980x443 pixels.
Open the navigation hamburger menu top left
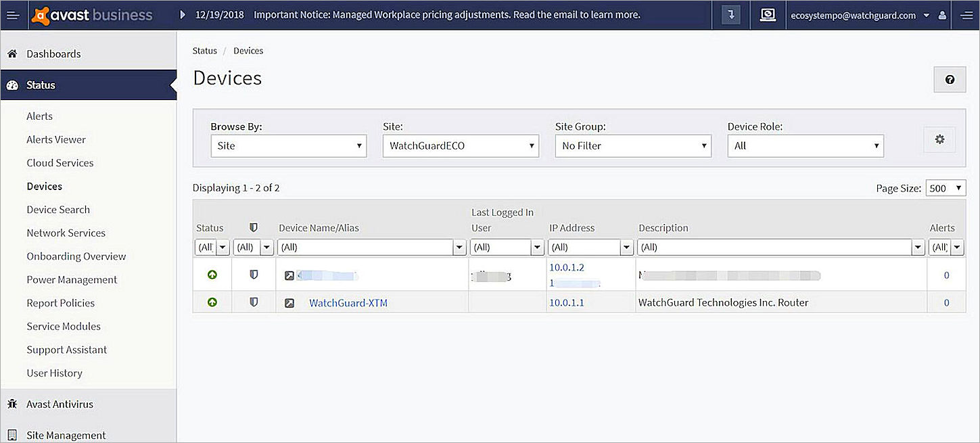[13, 15]
